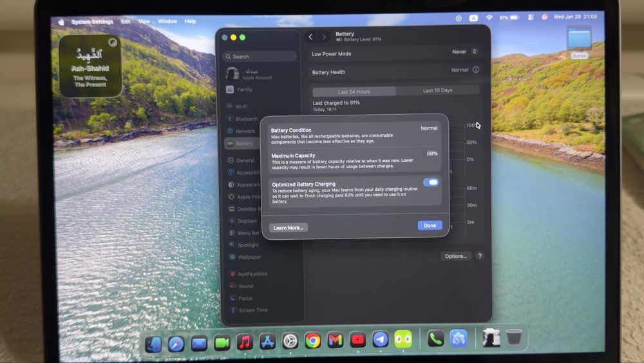Open Finder from the Dock
Viewport: 644px width, 363px height.
[153, 344]
